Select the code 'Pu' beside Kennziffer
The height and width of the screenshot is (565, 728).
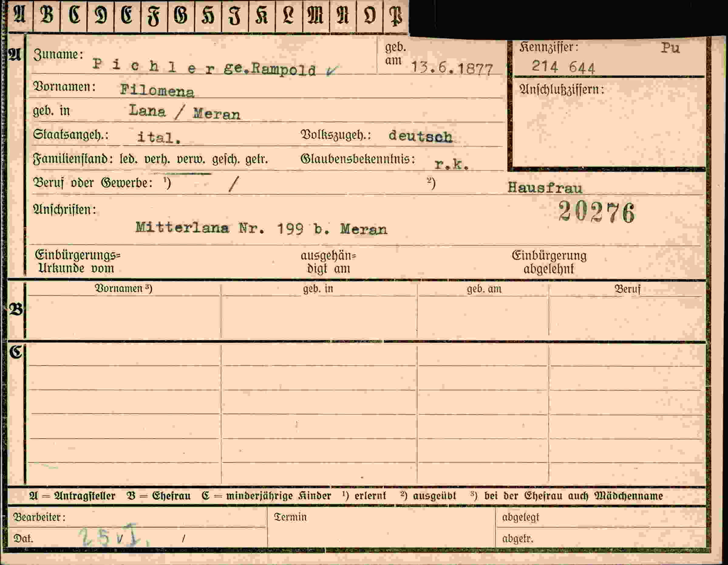[x=670, y=48]
